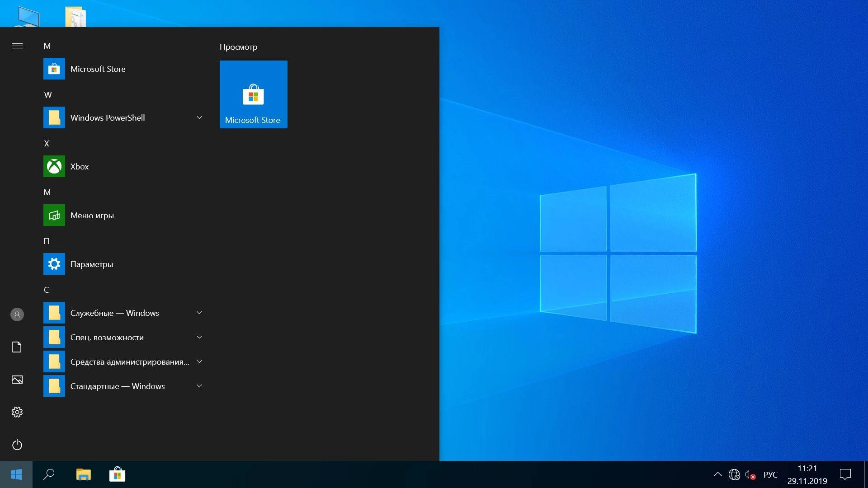The image size is (868, 488).
Task: Click Show Desktop sliver at taskbar end
Action: point(866,474)
